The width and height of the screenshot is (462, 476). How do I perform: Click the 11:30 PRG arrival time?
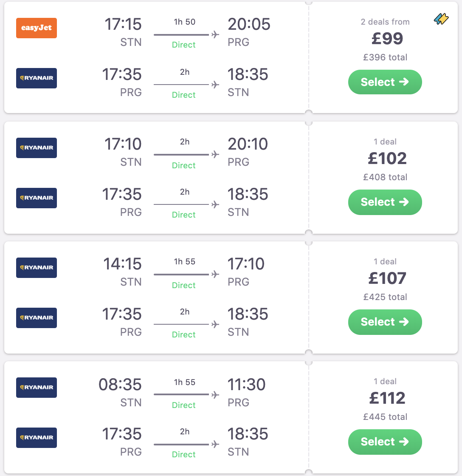point(247,385)
